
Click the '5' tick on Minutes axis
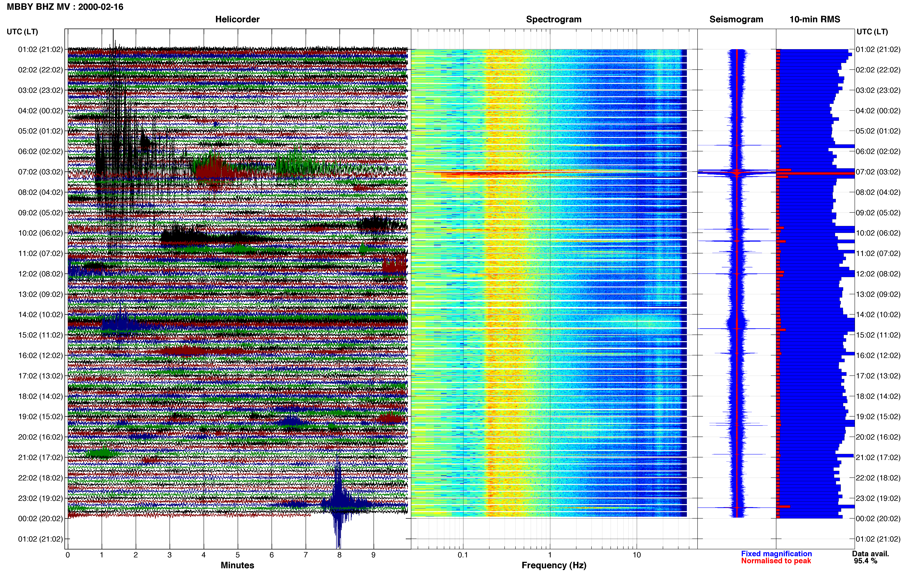[x=238, y=555]
